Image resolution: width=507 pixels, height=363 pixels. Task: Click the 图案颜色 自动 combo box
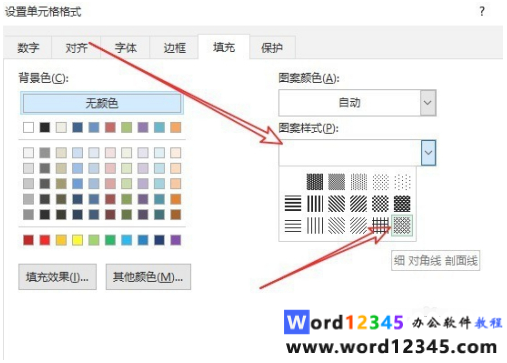[x=357, y=103]
